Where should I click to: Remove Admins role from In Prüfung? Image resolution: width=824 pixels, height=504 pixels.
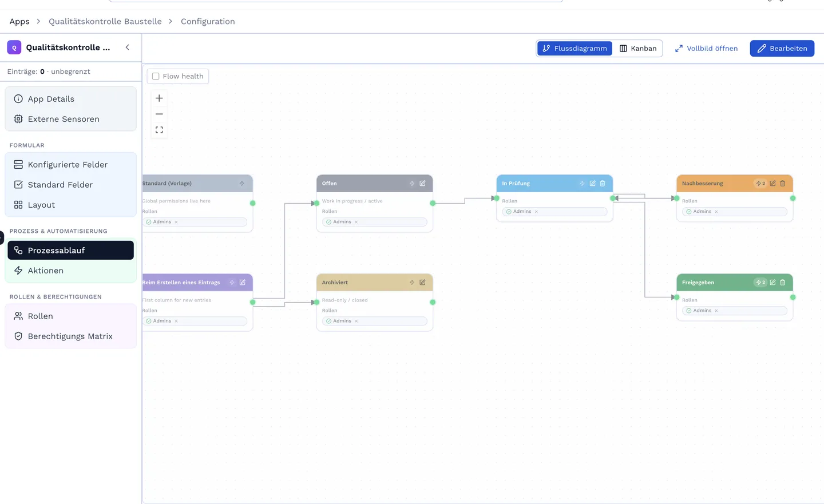pyautogui.click(x=536, y=212)
